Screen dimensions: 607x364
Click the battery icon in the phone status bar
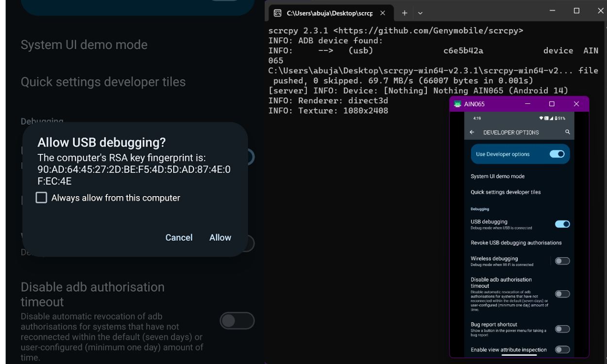[x=556, y=118]
